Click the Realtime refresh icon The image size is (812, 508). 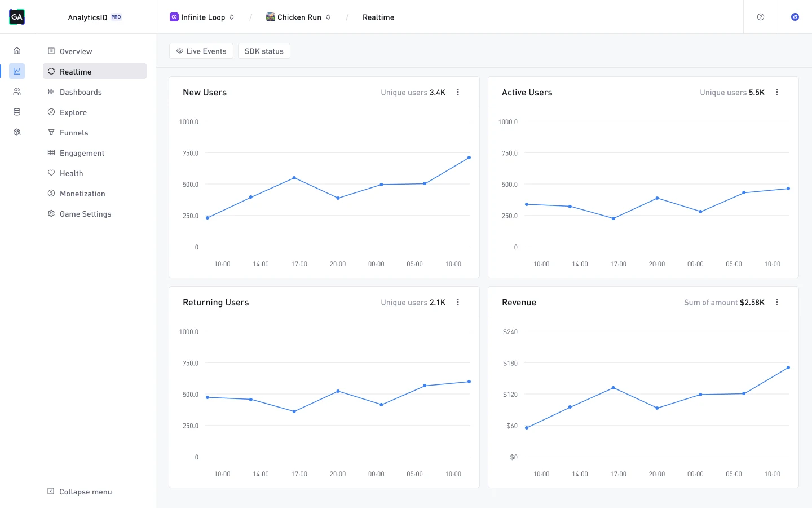51,71
